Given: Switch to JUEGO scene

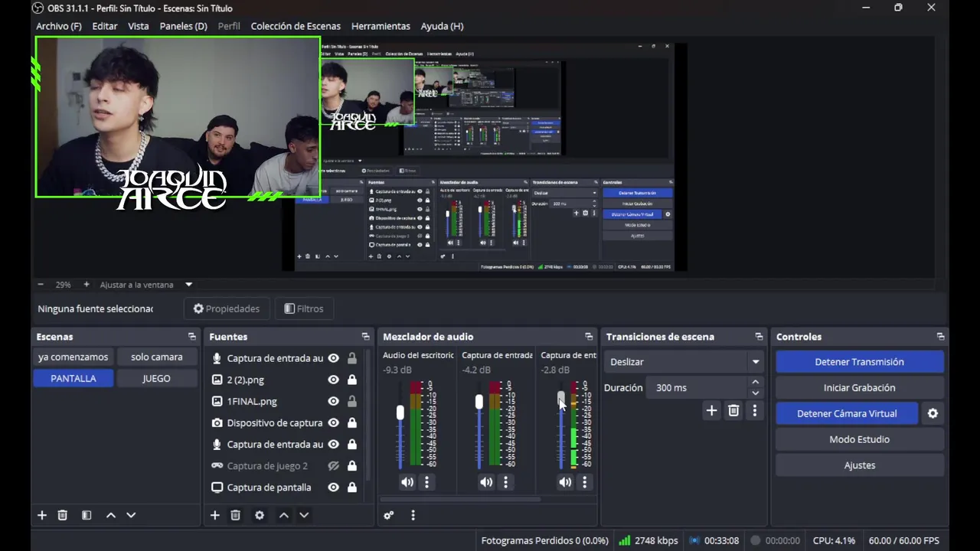Looking at the screenshot, I should pyautogui.click(x=156, y=378).
